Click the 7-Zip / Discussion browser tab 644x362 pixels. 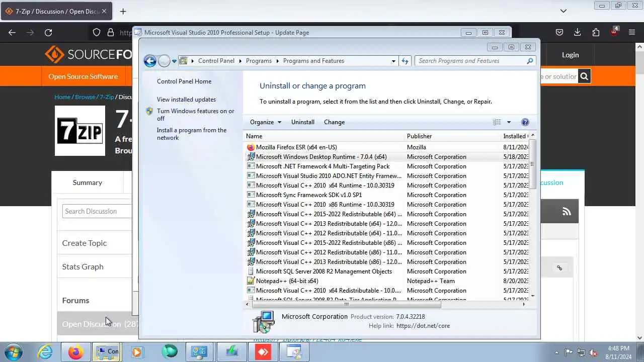click(x=57, y=11)
